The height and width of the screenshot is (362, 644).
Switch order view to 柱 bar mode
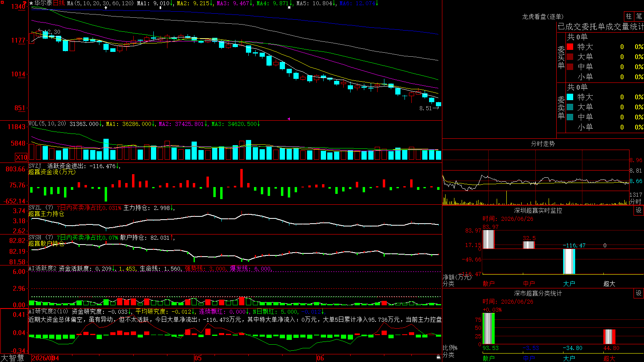[629, 16]
